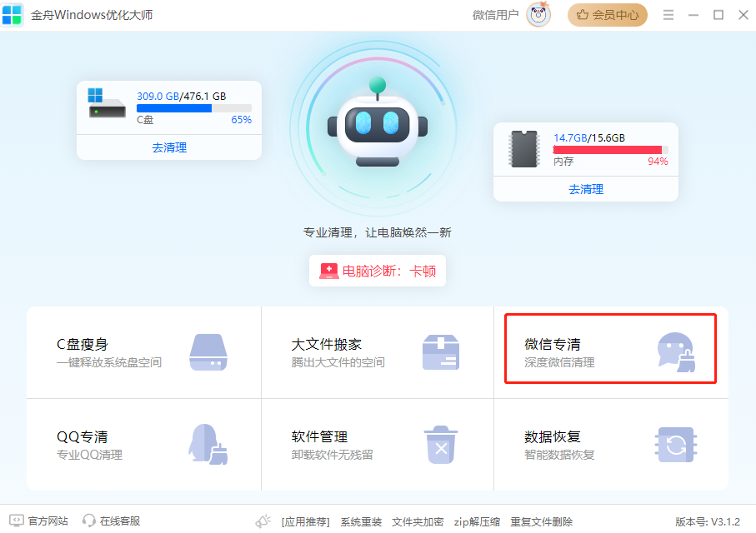
Task: Open 文件夹加密 recommendation
Action: 418,522
